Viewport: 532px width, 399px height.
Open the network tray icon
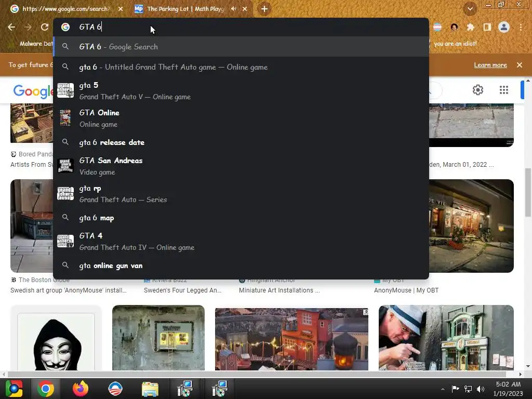point(468,389)
